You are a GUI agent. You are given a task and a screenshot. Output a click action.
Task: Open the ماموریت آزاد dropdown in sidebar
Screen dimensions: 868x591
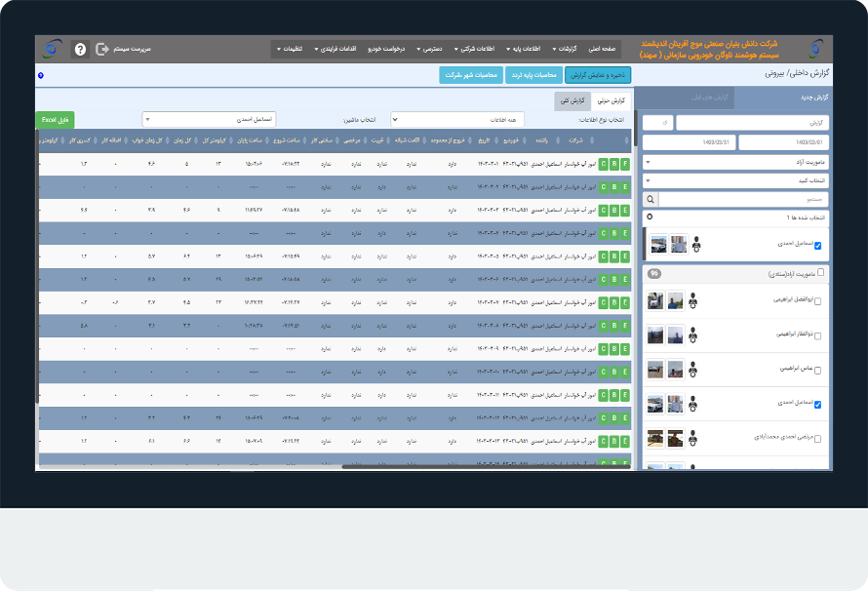pos(736,162)
